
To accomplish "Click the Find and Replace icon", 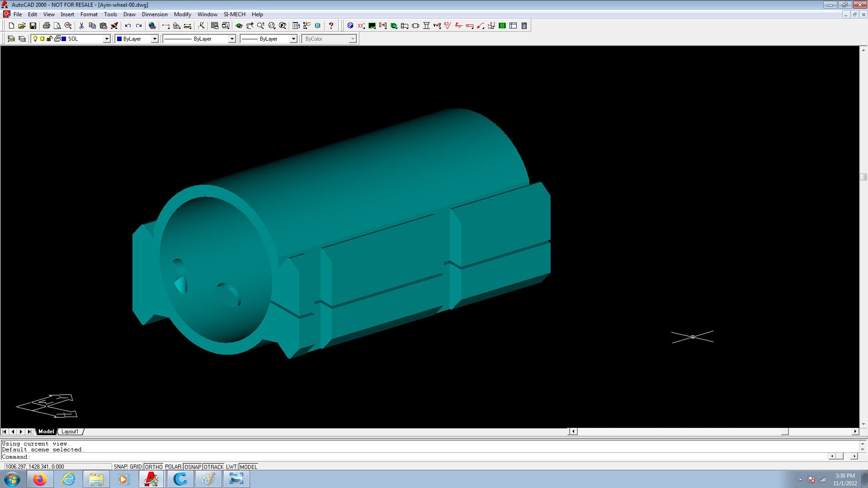I will (x=68, y=26).
